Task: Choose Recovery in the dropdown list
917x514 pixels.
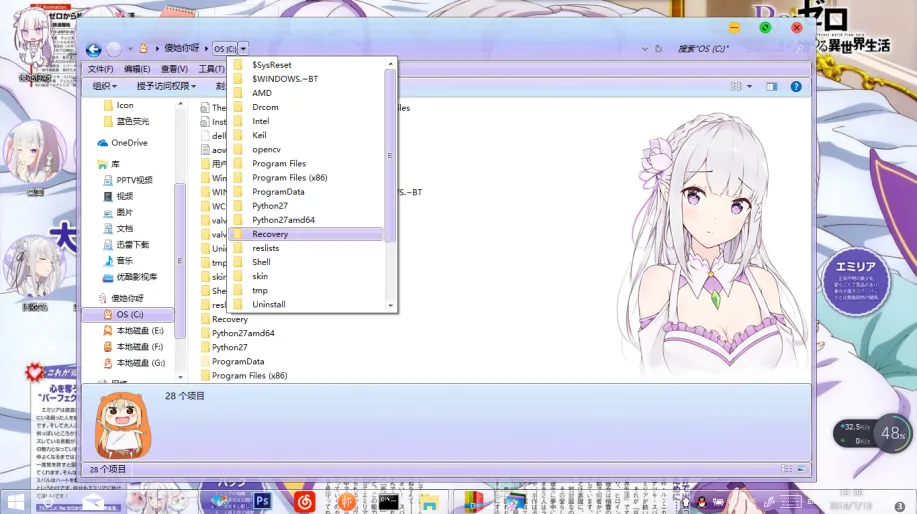Action: (x=270, y=234)
